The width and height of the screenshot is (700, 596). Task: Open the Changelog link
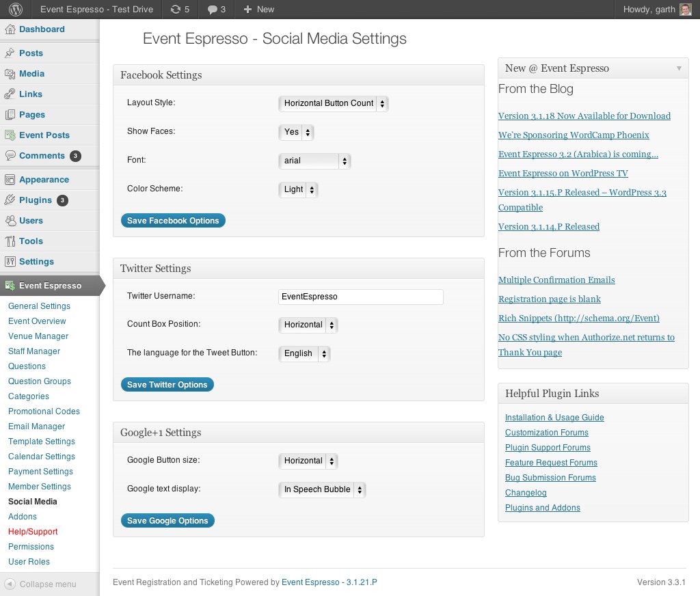coord(526,493)
